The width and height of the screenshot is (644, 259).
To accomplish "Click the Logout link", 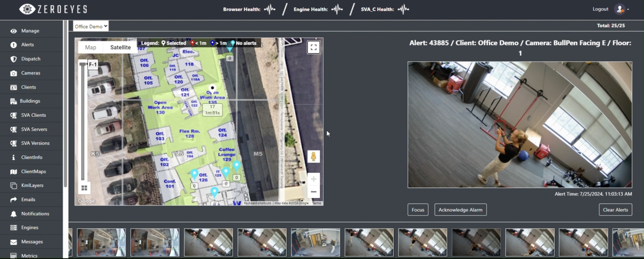I will tap(600, 9).
